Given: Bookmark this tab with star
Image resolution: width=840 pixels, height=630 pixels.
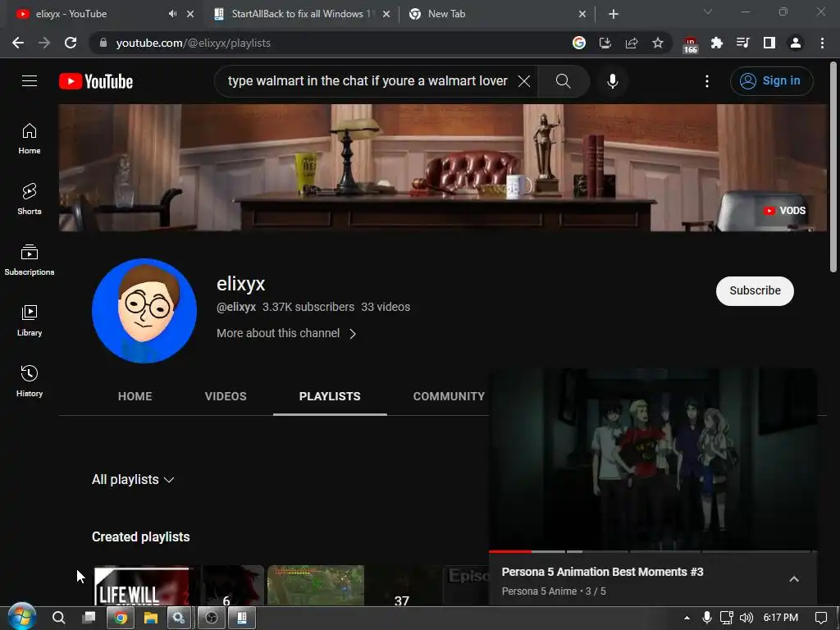Looking at the screenshot, I should (658, 43).
